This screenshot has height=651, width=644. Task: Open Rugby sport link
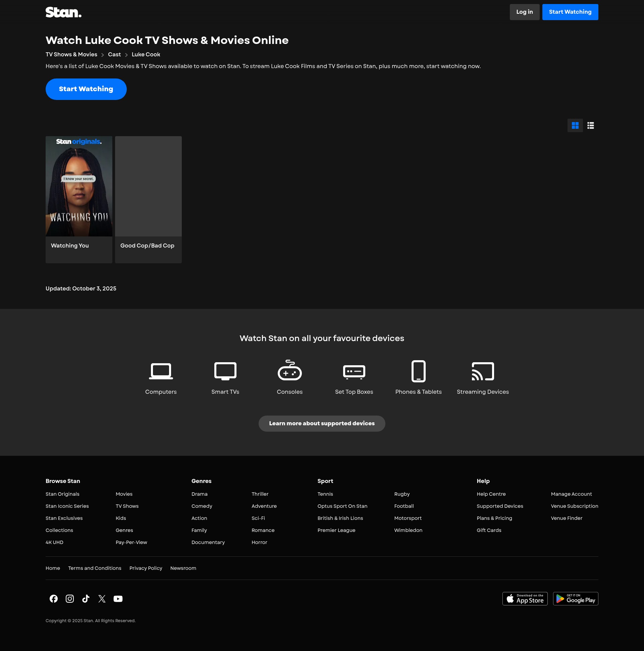click(402, 494)
